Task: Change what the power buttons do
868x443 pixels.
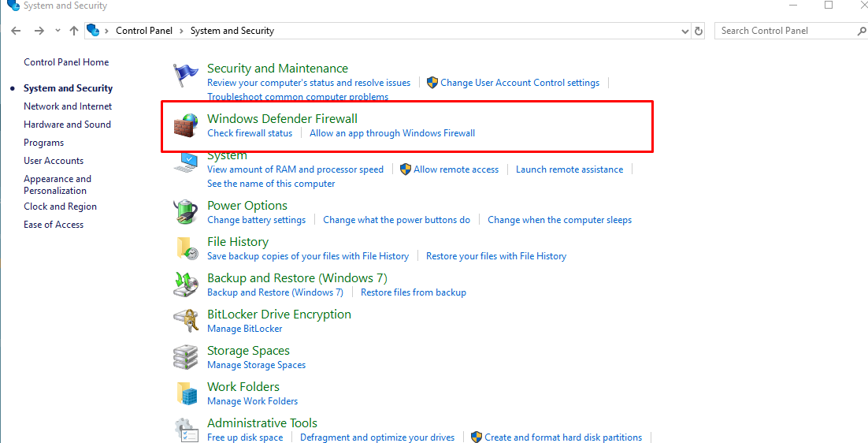Action: click(396, 221)
